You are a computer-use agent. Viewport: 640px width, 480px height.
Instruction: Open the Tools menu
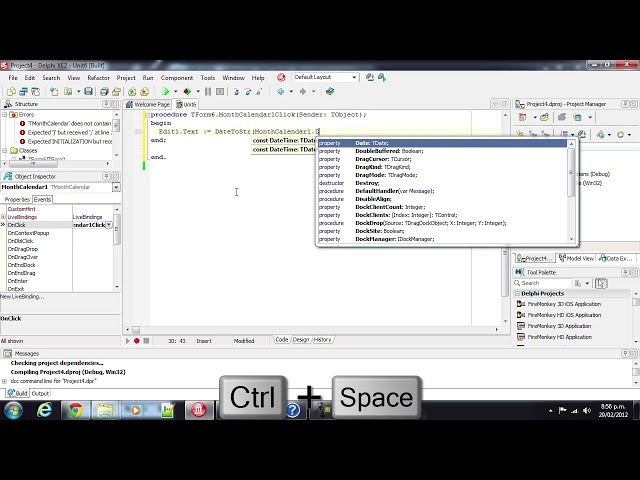click(208, 78)
